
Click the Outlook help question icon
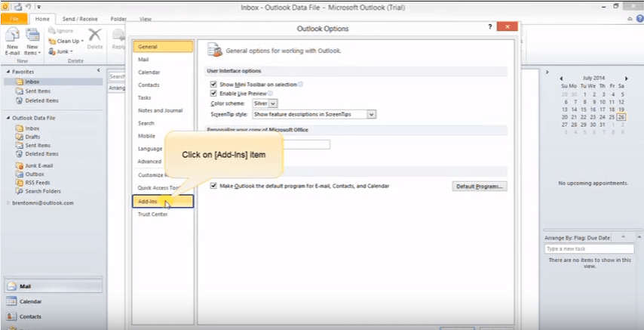pos(640,19)
